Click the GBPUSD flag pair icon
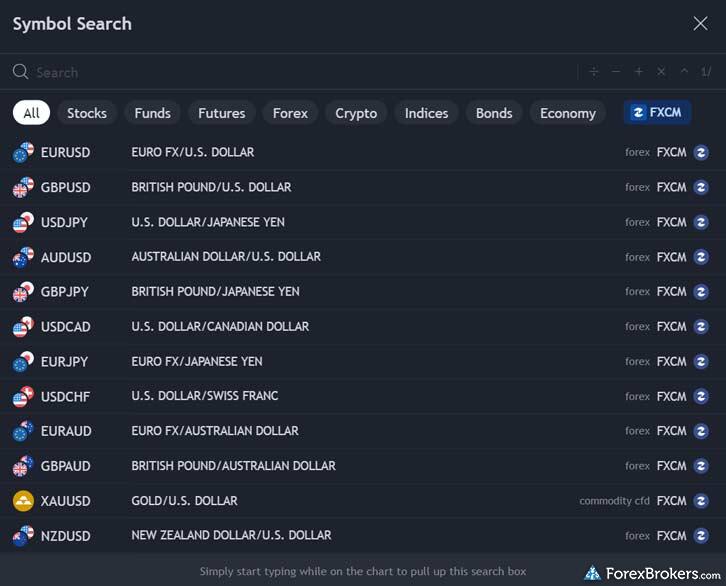 (23, 187)
